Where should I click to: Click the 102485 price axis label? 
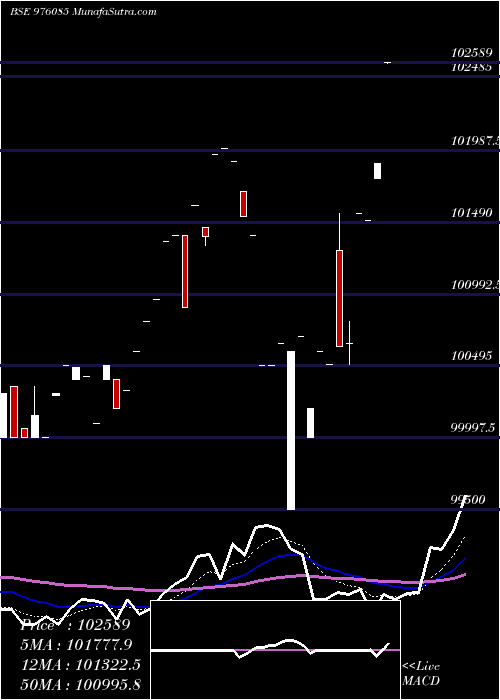tap(471, 67)
